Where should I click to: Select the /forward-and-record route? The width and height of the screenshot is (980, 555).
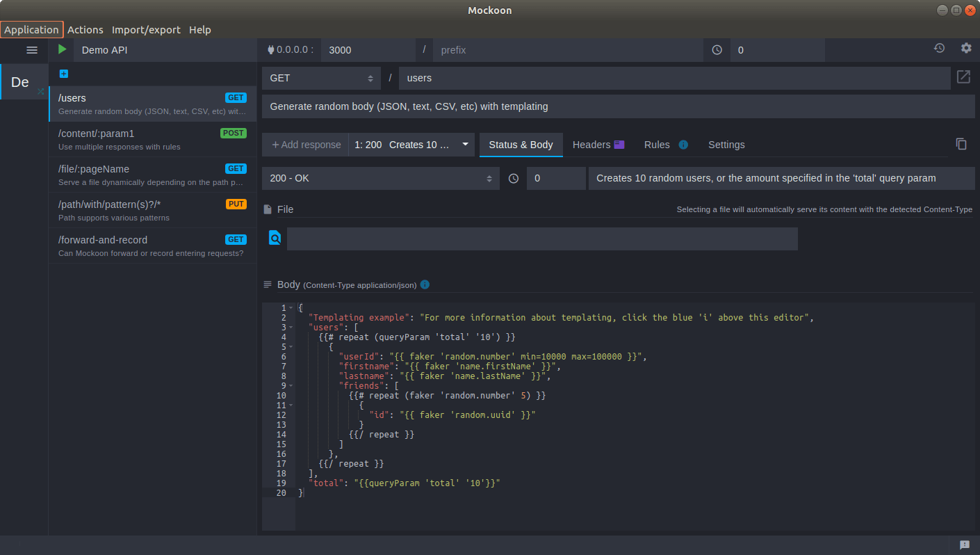[152, 246]
